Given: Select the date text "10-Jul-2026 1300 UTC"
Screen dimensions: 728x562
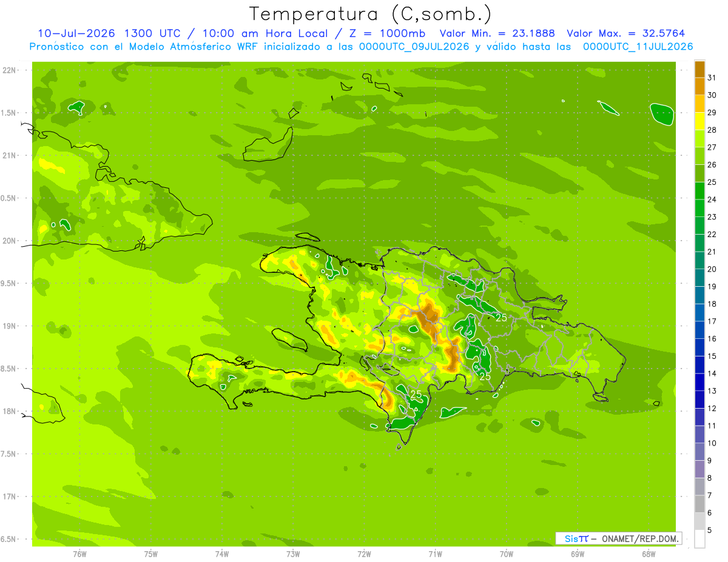Looking at the screenshot, I should coord(109,33).
